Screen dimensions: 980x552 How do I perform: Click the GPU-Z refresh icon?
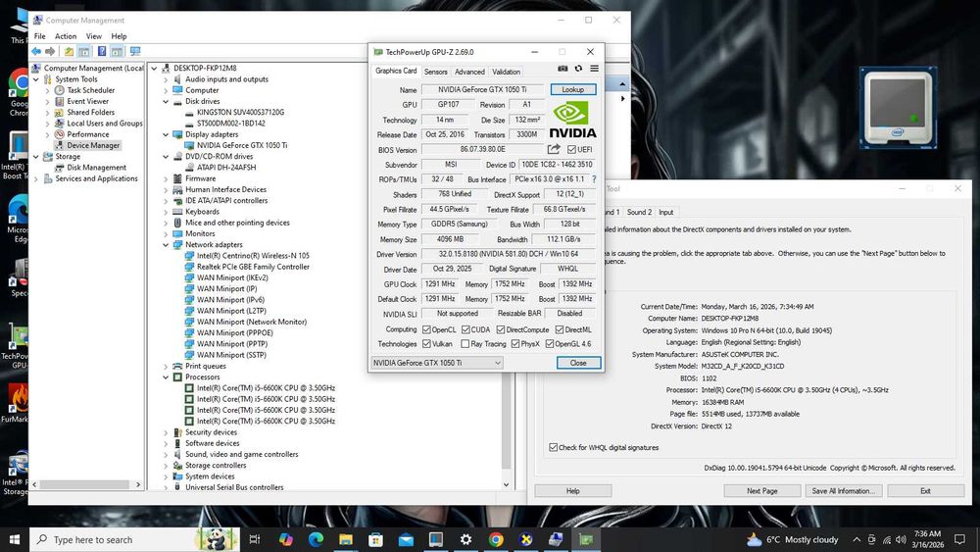[578, 69]
